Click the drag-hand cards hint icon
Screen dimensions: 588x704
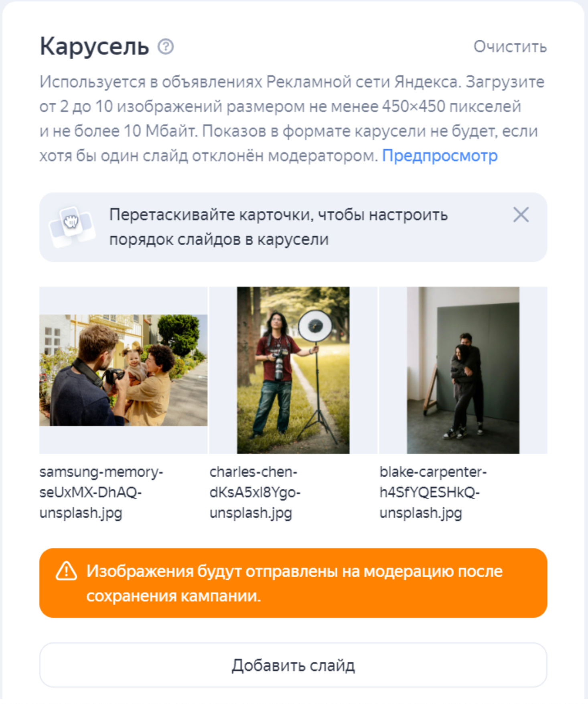click(x=72, y=227)
